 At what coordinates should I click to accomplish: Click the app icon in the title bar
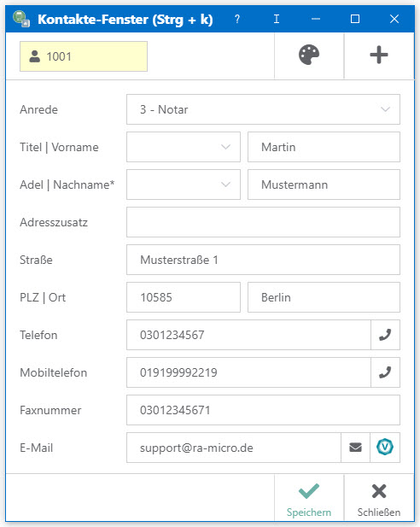21,19
